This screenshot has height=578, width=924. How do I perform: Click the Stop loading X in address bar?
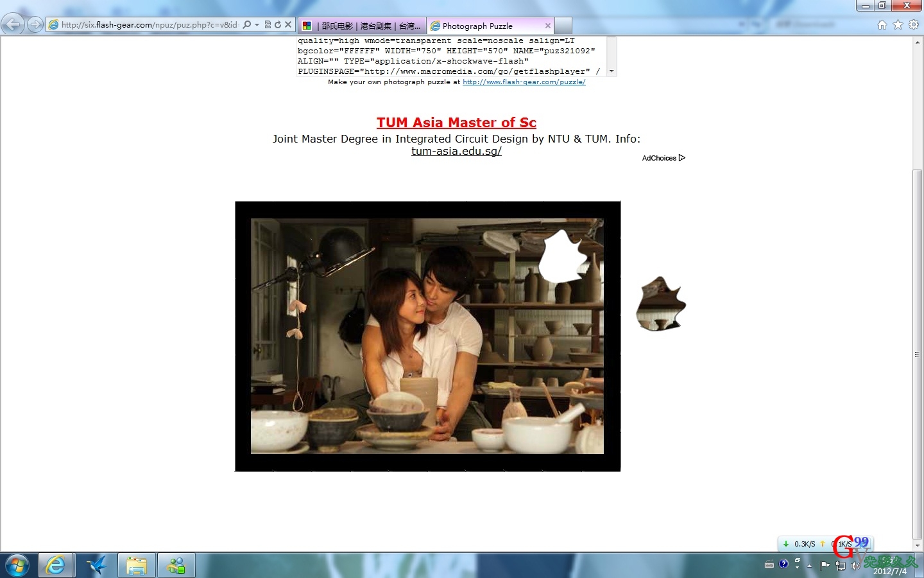[x=288, y=25]
